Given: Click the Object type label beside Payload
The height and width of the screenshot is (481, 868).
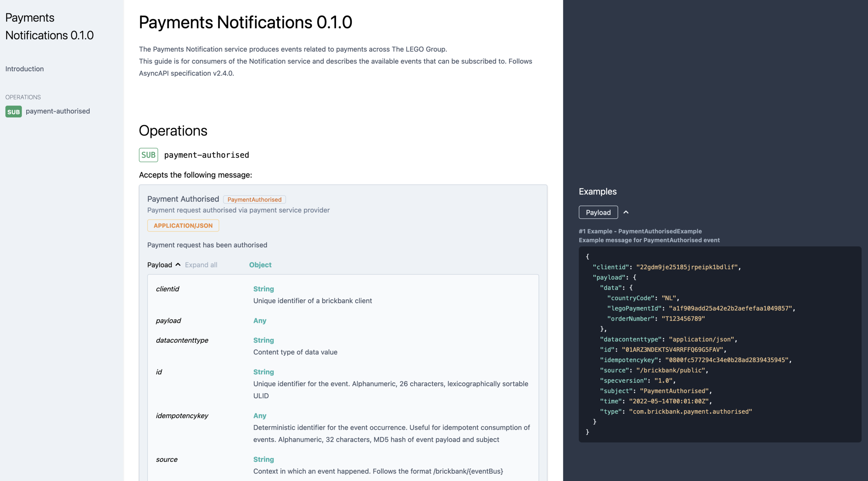Looking at the screenshot, I should point(260,265).
